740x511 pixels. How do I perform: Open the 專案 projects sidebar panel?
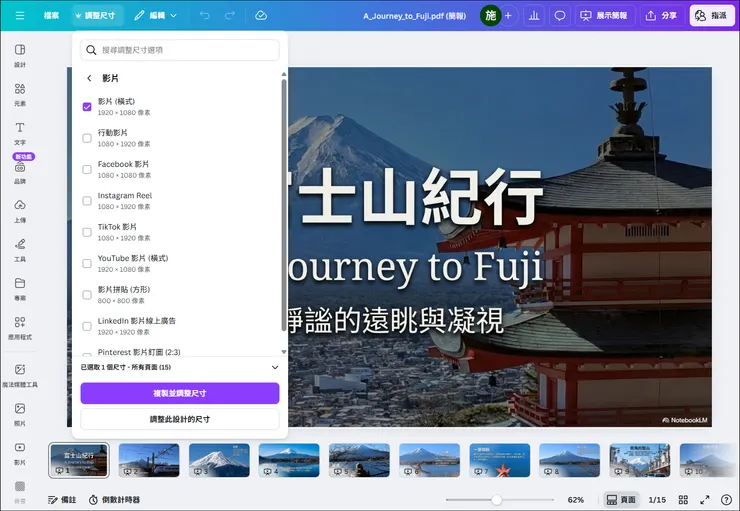point(20,289)
